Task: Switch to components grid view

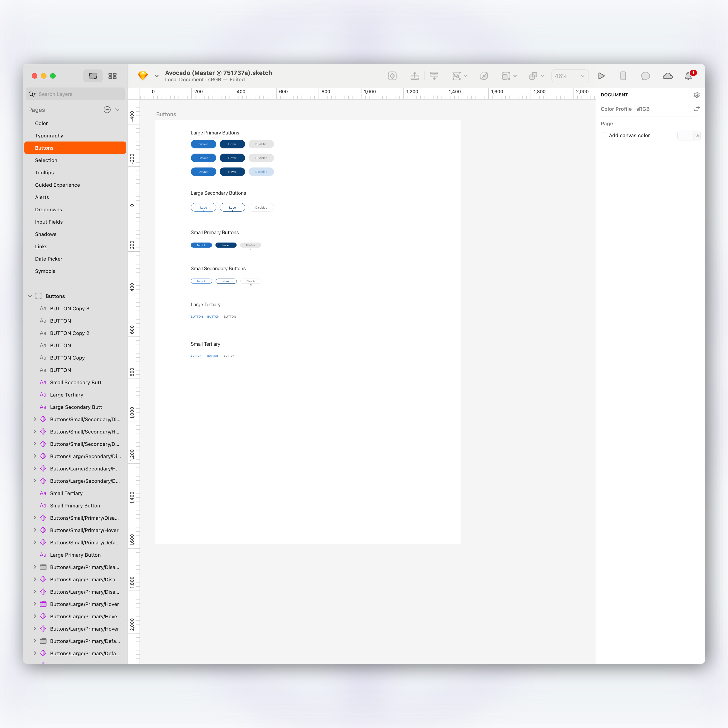Action: [x=112, y=76]
